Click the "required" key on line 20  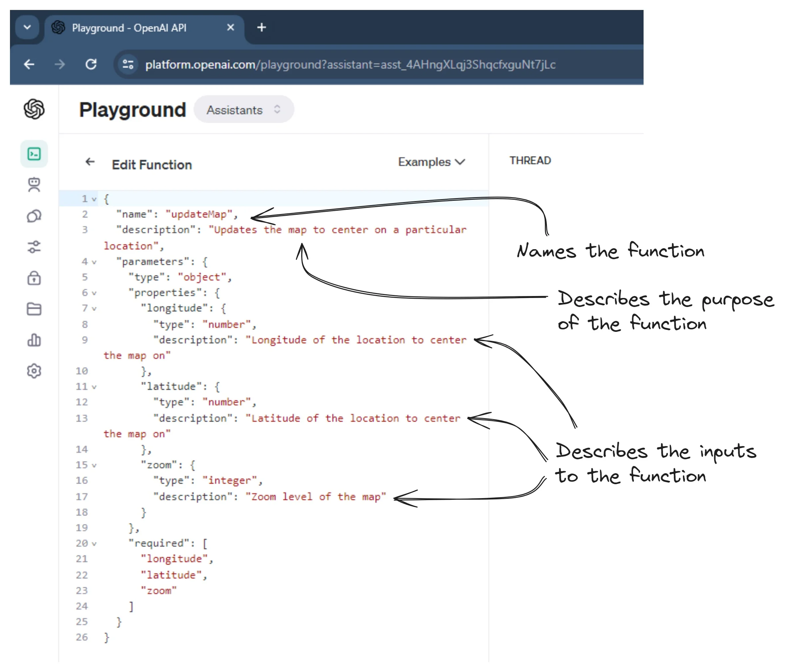(159, 544)
